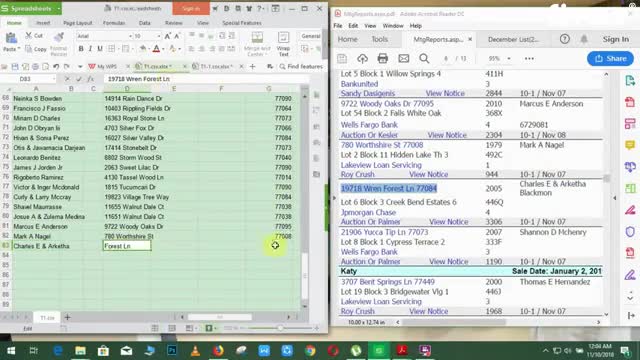Expand the quick access toolbar dropdown
The height and width of the screenshot is (360, 640).
pos(80,66)
